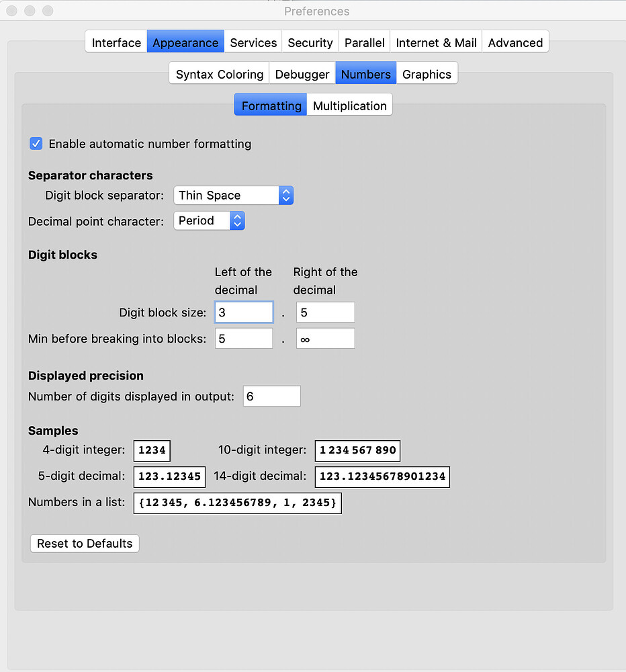Select the Formatting tab

coord(271,105)
